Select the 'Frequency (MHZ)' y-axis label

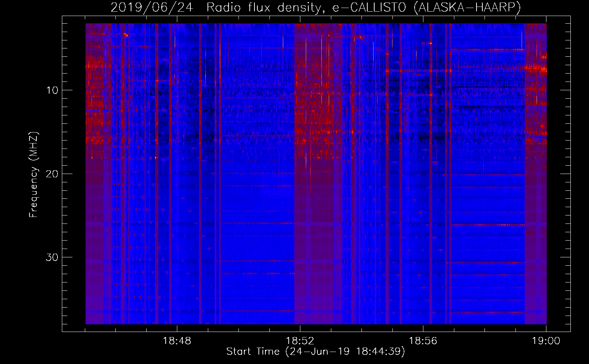[x=33, y=174]
